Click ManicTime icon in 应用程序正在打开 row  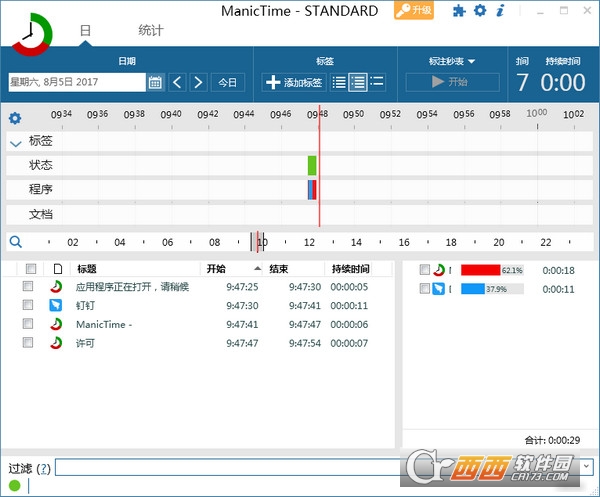(56, 287)
